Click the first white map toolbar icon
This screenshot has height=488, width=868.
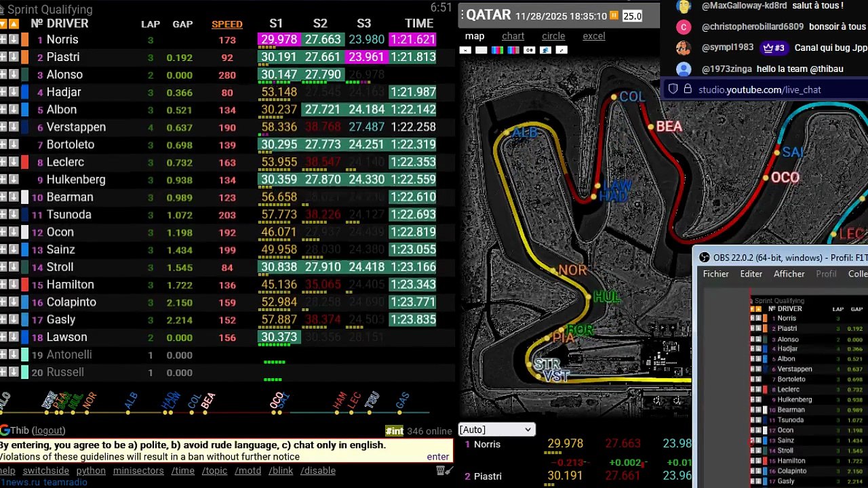tap(465, 50)
